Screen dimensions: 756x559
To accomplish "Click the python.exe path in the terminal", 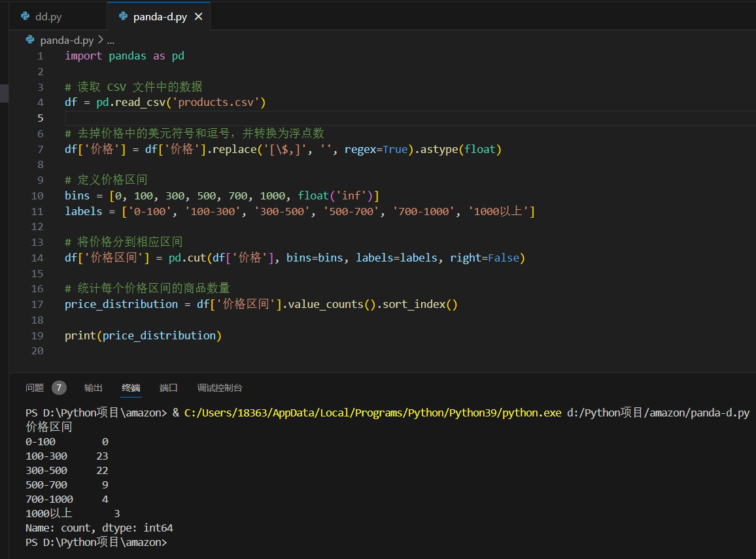I will (x=373, y=413).
